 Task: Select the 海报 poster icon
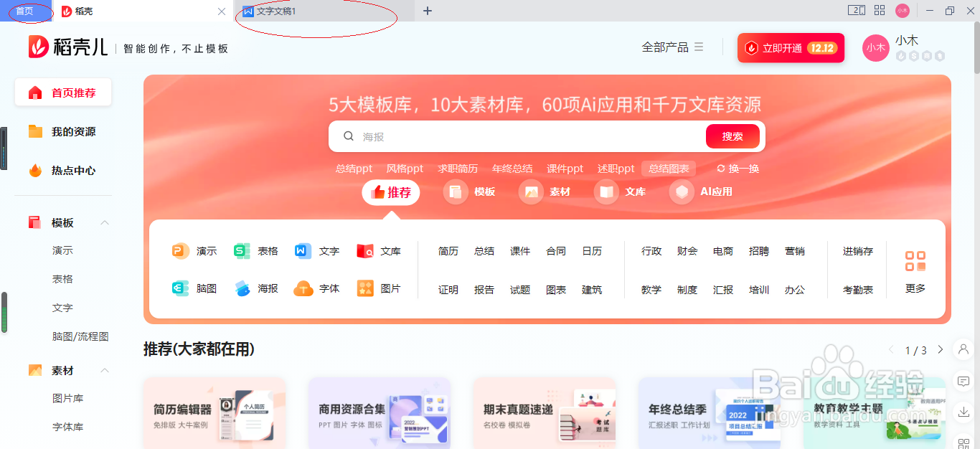coord(241,288)
